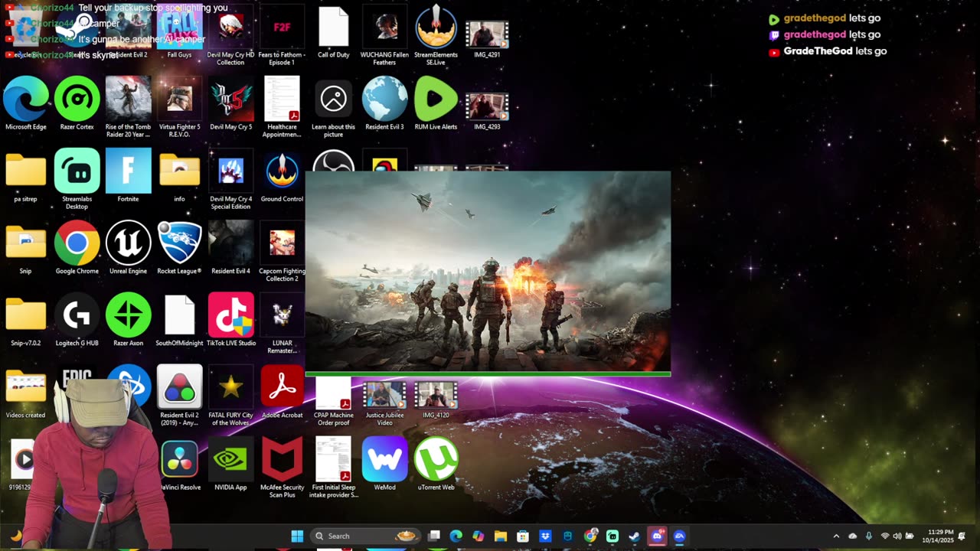Image resolution: width=980 pixels, height=551 pixels.
Task: Open File Explorer from the taskbar
Action: tap(501, 536)
